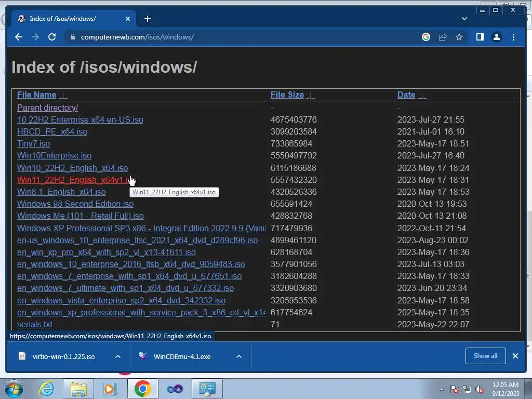This screenshot has height=399, width=532.
Task: Select the Index of /isos/windows/ tab
Action: [x=74, y=19]
